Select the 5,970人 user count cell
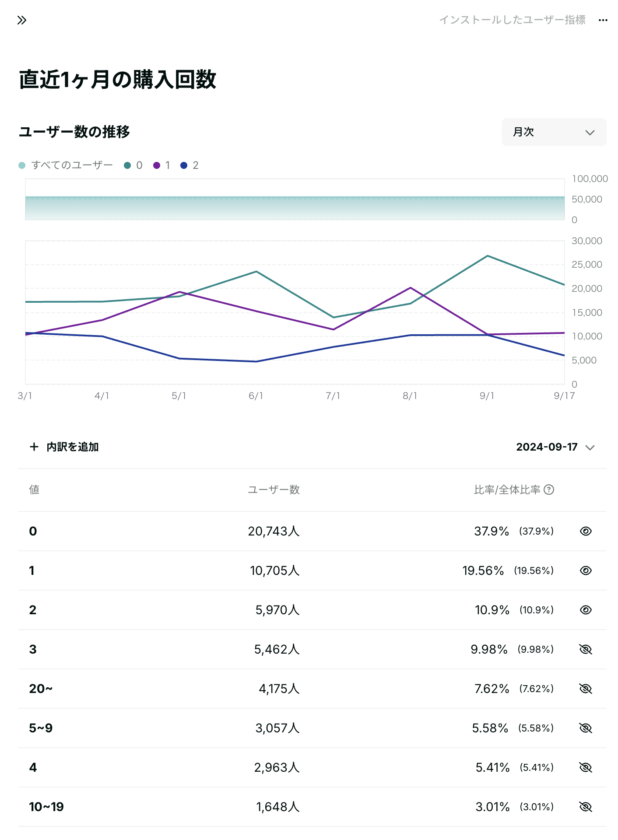This screenshot has height=840, width=618. (277, 610)
